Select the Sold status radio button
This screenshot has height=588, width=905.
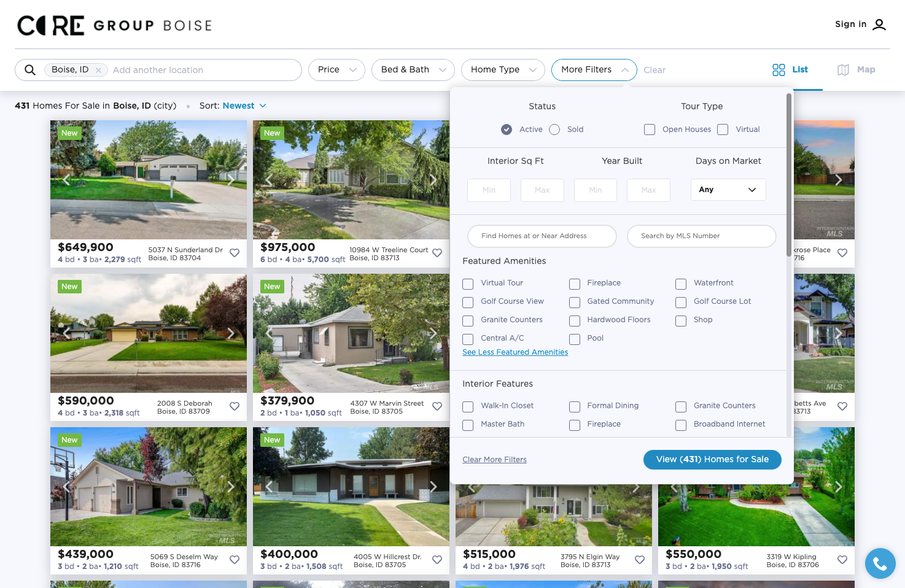click(x=554, y=130)
